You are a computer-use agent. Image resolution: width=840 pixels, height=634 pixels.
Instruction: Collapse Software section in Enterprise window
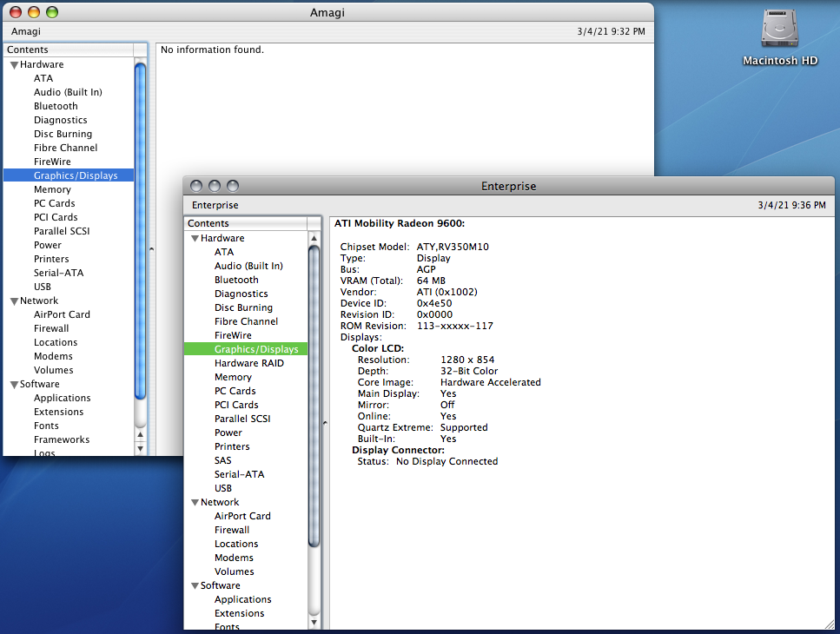click(x=195, y=586)
